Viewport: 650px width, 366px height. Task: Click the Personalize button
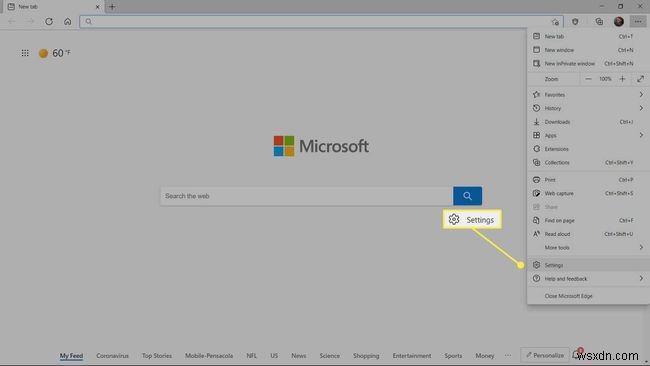click(545, 355)
